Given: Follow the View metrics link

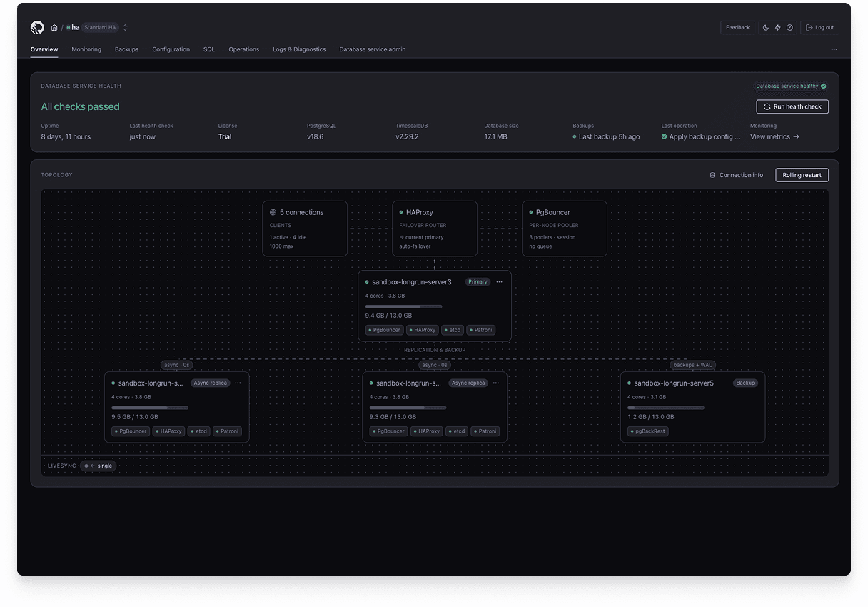Looking at the screenshot, I should point(774,136).
